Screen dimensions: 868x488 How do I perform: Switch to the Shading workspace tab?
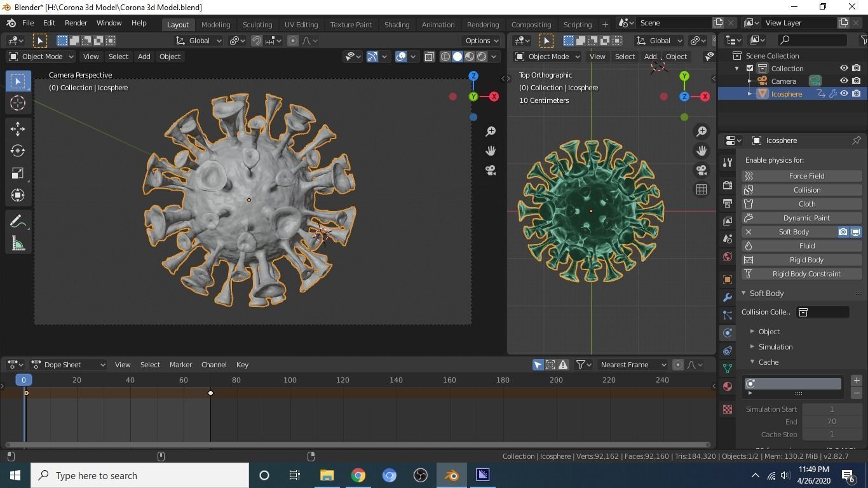397,24
